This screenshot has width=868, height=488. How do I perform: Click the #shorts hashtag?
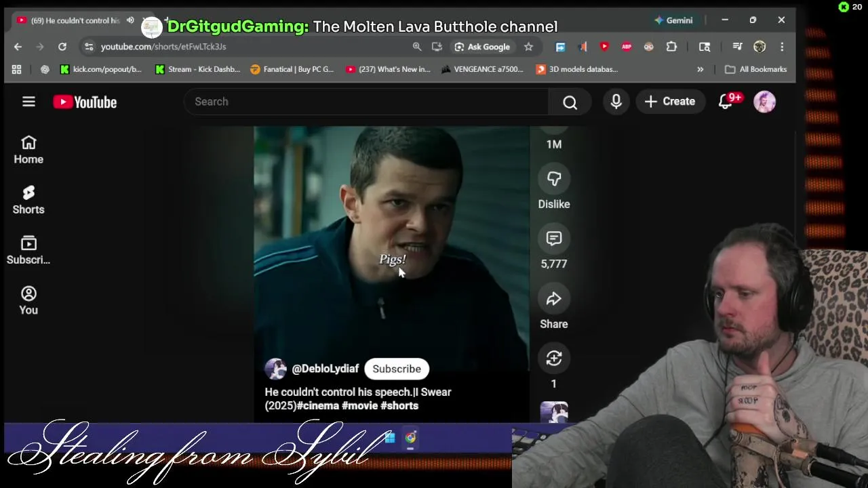[x=399, y=405]
